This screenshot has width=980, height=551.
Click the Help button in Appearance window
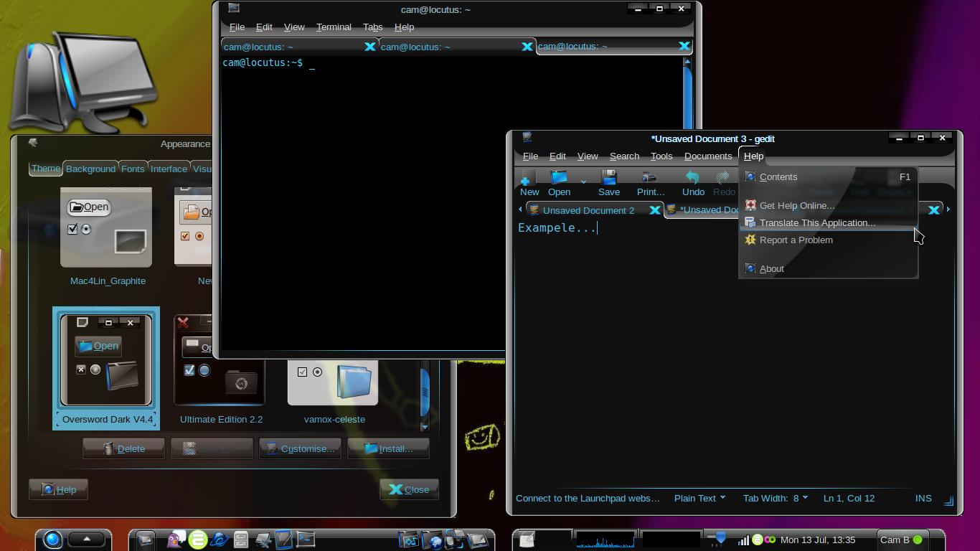click(x=58, y=489)
